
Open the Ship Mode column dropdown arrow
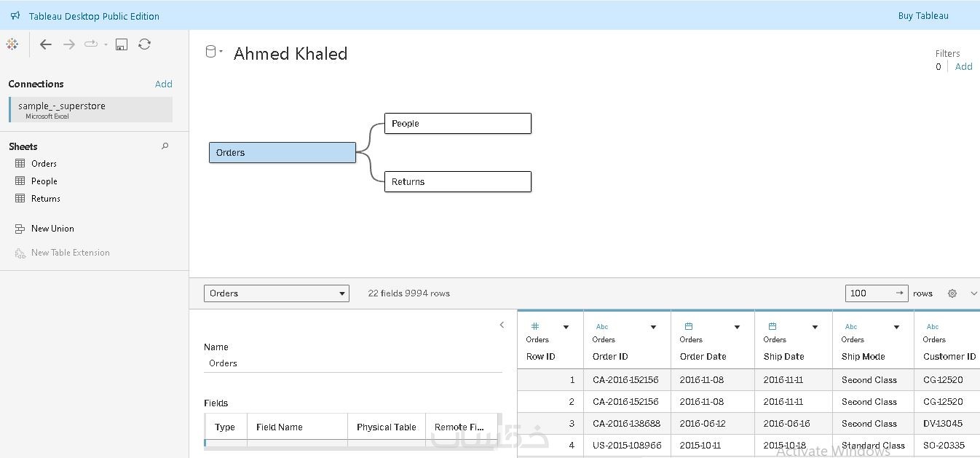point(896,328)
